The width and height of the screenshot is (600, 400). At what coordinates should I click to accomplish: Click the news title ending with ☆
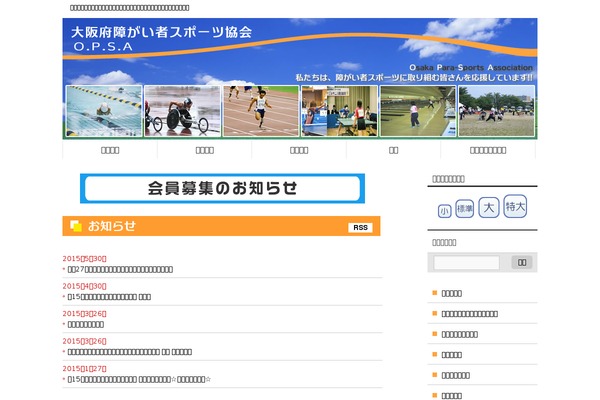(x=139, y=379)
